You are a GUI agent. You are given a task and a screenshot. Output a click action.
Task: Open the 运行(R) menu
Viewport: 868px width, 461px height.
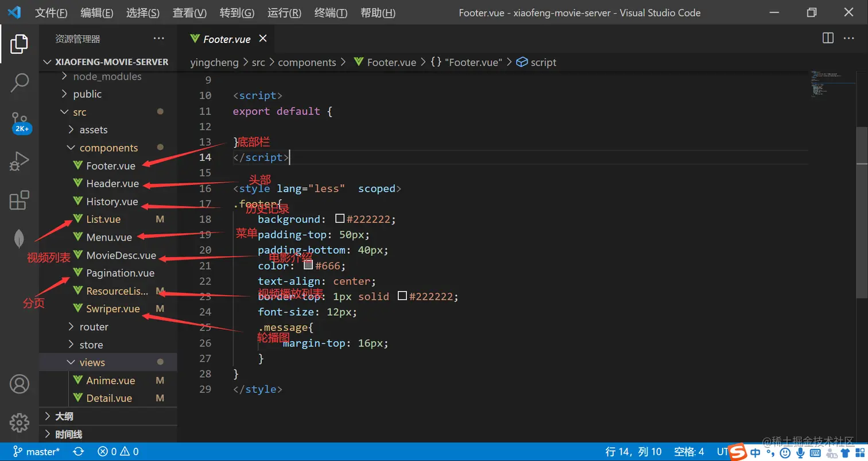coord(284,13)
